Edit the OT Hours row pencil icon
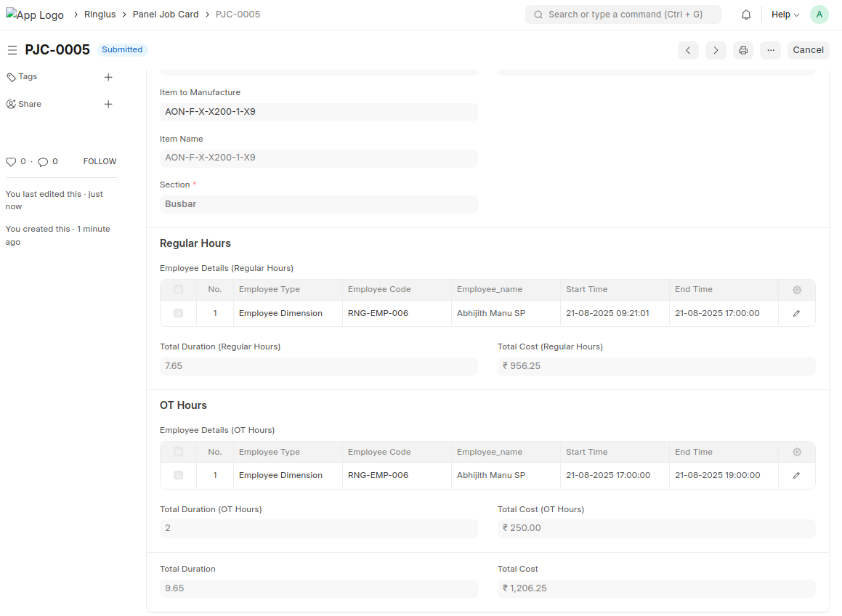The width and height of the screenshot is (842, 616). point(796,476)
